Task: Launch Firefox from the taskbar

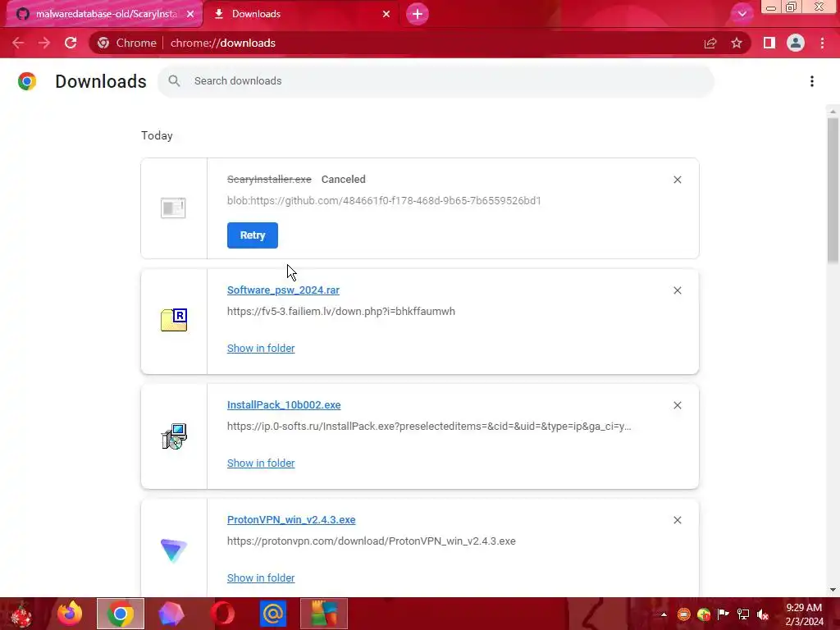Action: click(70, 614)
